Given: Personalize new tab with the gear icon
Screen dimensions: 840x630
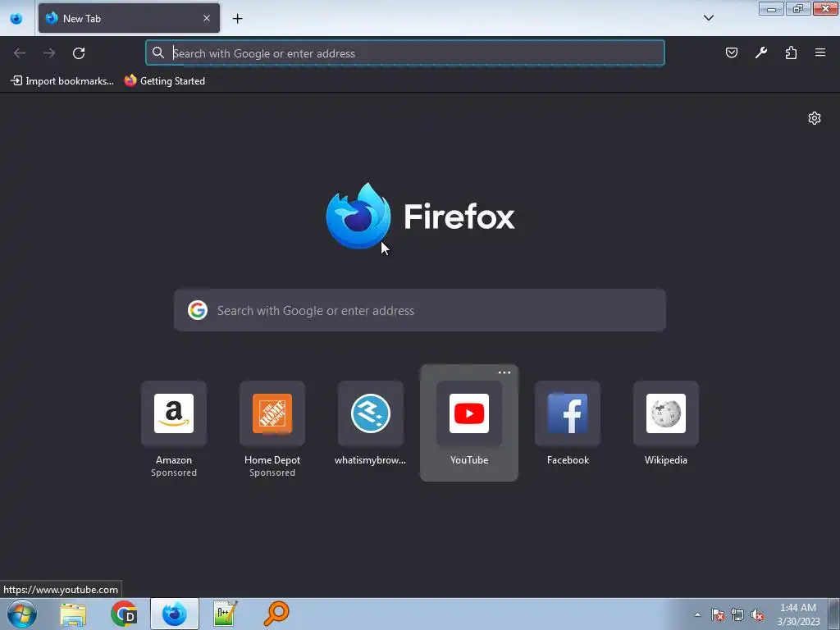Looking at the screenshot, I should [x=815, y=118].
